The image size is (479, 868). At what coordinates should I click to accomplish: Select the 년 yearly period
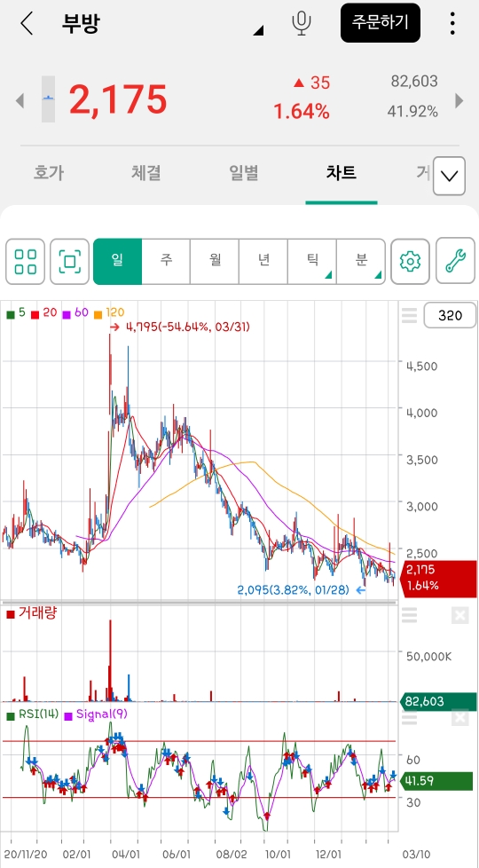tap(263, 261)
